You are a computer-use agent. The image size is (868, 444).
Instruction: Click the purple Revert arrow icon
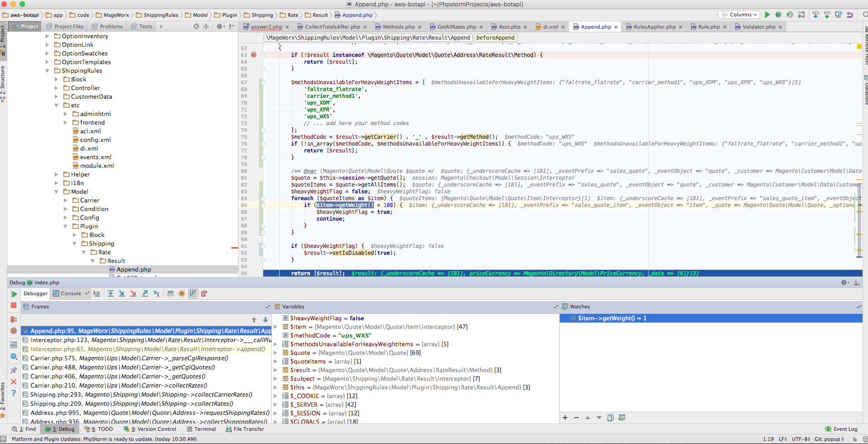[849, 15]
